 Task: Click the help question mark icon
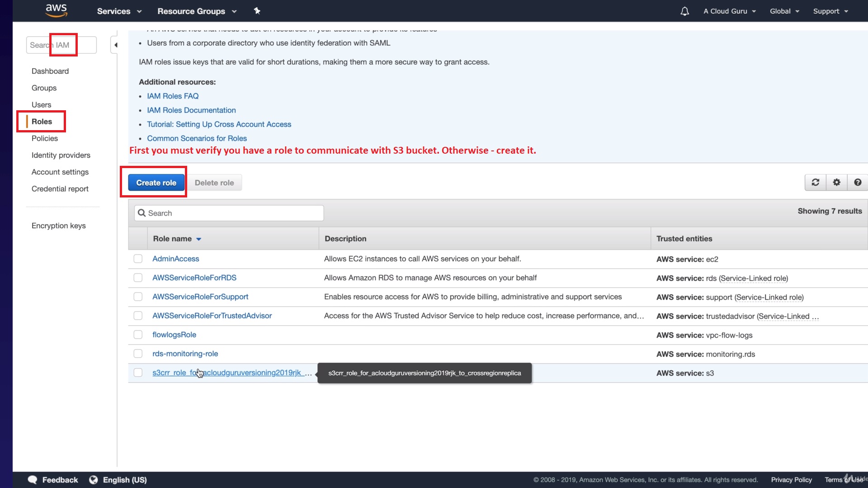[x=858, y=183]
